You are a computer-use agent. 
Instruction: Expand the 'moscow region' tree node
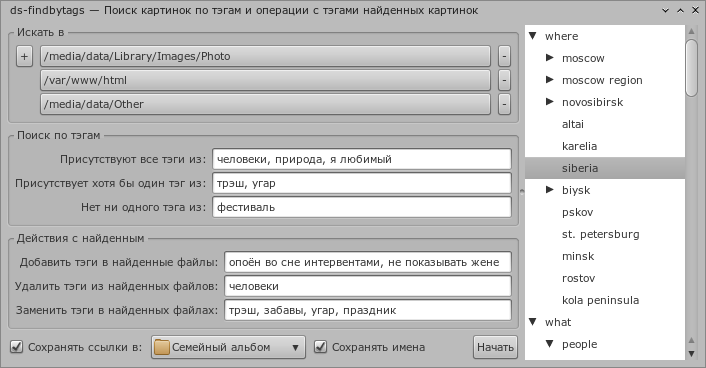pyautogui.click(x=550, y=80)
